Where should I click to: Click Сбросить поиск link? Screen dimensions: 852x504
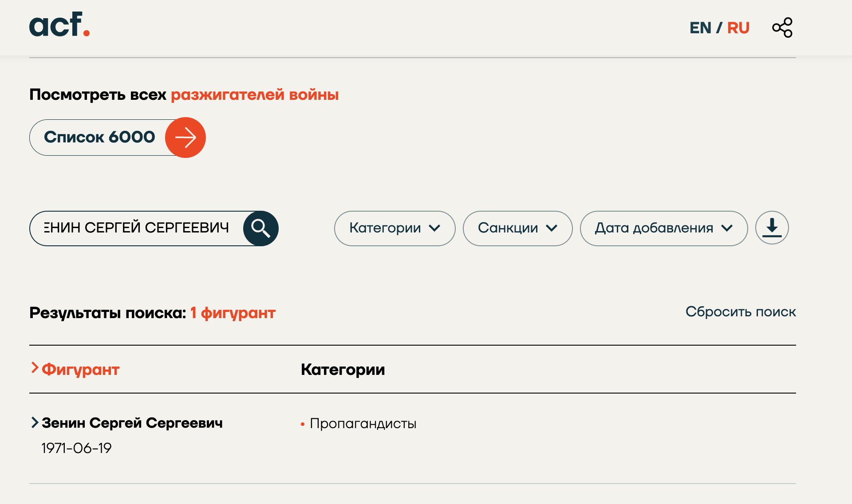[740, 312]
